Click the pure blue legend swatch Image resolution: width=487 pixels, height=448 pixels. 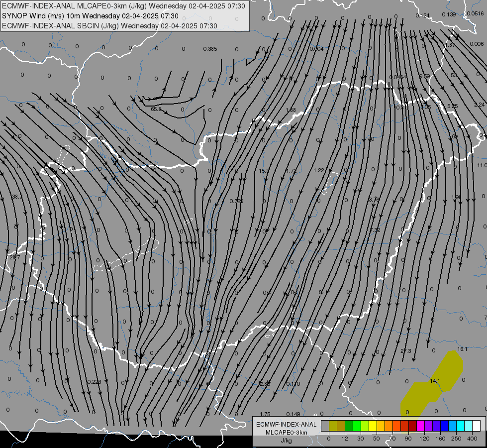click(444, 426)
